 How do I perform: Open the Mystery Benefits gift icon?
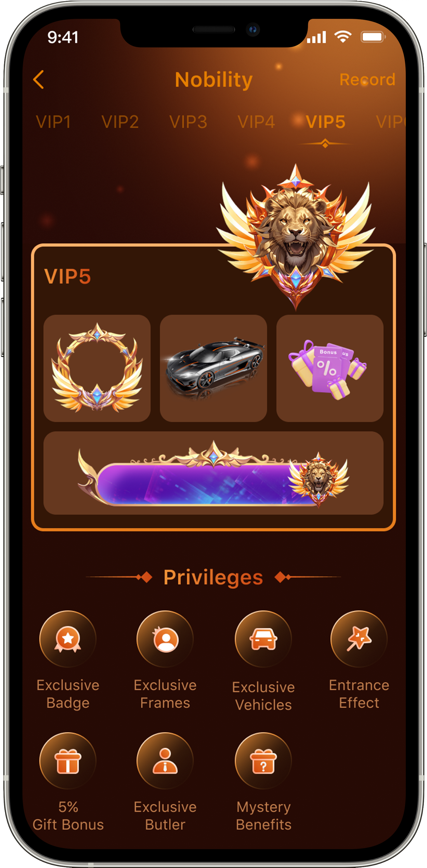coord(263,761)
